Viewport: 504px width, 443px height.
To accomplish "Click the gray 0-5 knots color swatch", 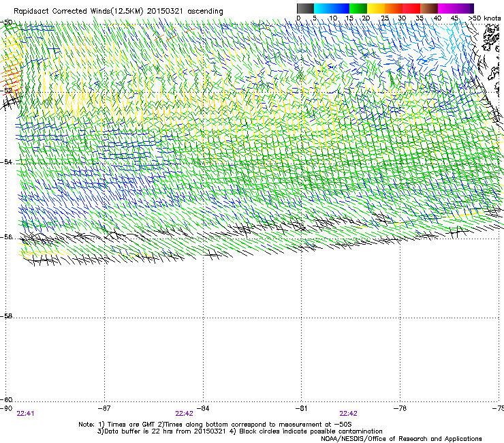I will coord(305,8).
